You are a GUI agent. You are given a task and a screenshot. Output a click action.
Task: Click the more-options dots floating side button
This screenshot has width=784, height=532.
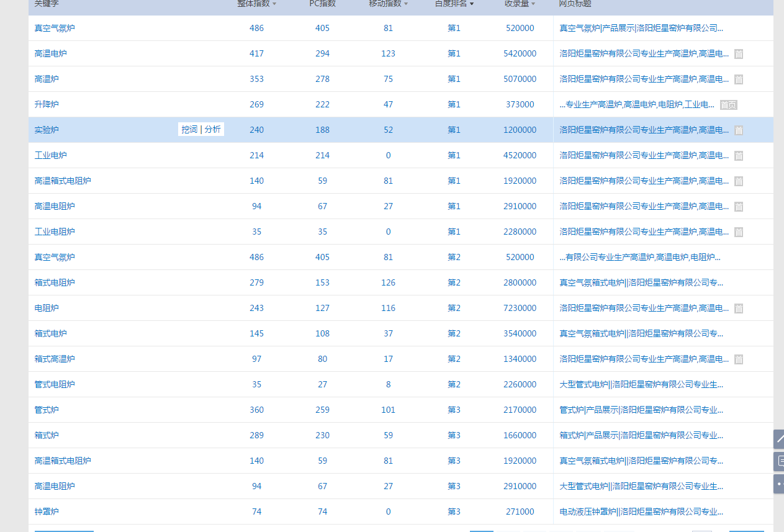[x=779, y=484]
